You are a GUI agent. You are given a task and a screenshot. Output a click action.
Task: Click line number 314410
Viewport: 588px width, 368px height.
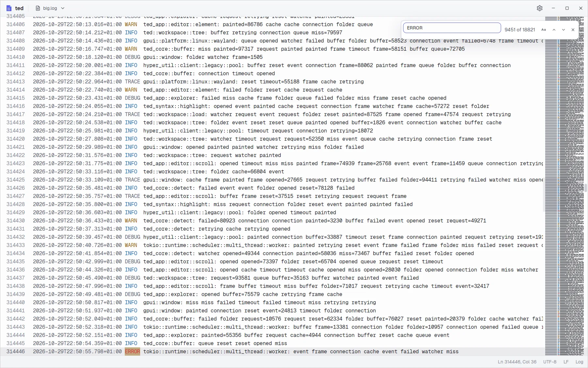point(16,57)
